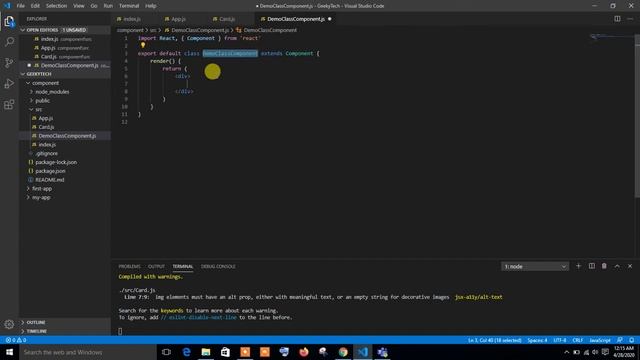Open the Selection menu

(x=56, y=6)
